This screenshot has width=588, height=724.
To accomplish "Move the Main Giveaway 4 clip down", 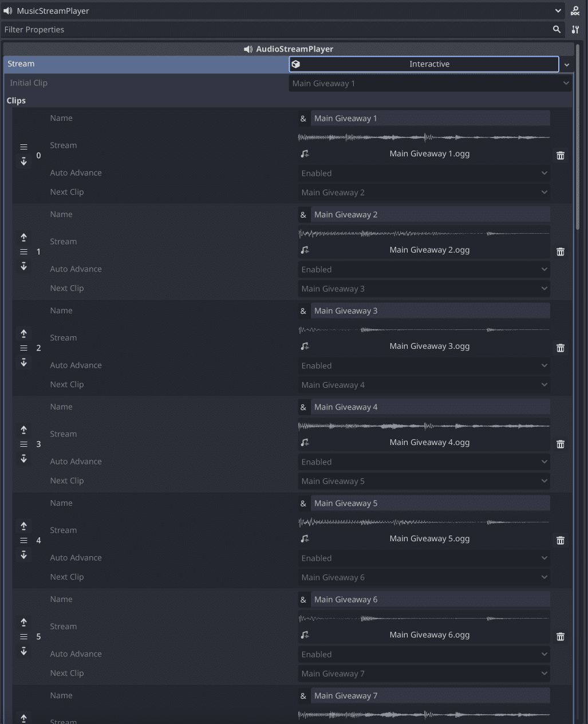I will (x=23, y=458).
